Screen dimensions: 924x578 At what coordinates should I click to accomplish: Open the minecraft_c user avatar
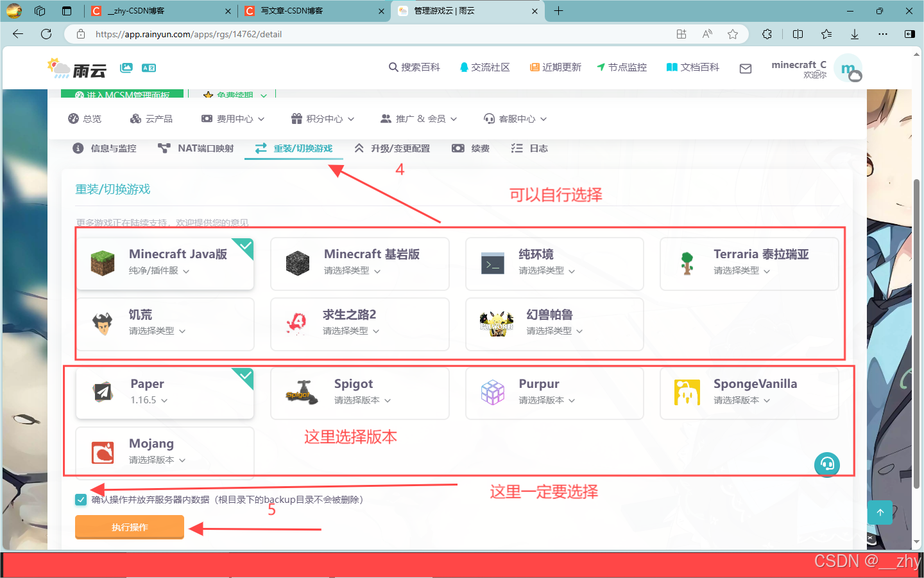point(850,69)
